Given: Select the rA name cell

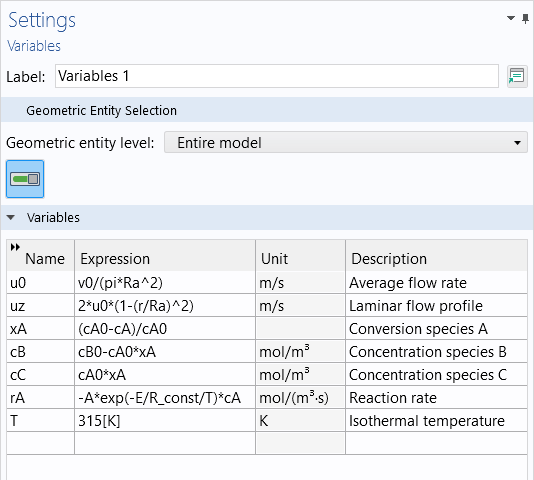Looking at the screenshot, I should pyautogui.click(x=41, y=398).
